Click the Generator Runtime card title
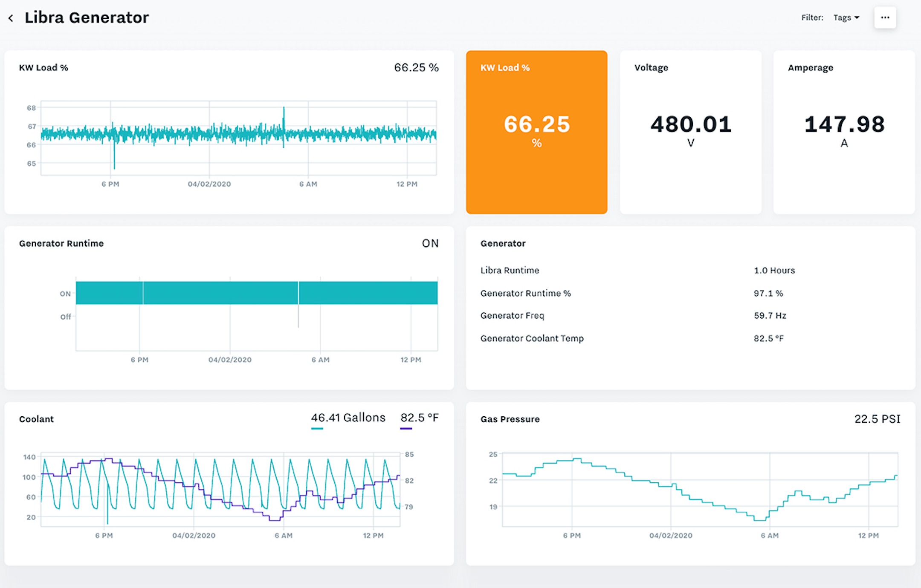Image resolution: width=921 pixels, height=588 pixels. (61, 243)
